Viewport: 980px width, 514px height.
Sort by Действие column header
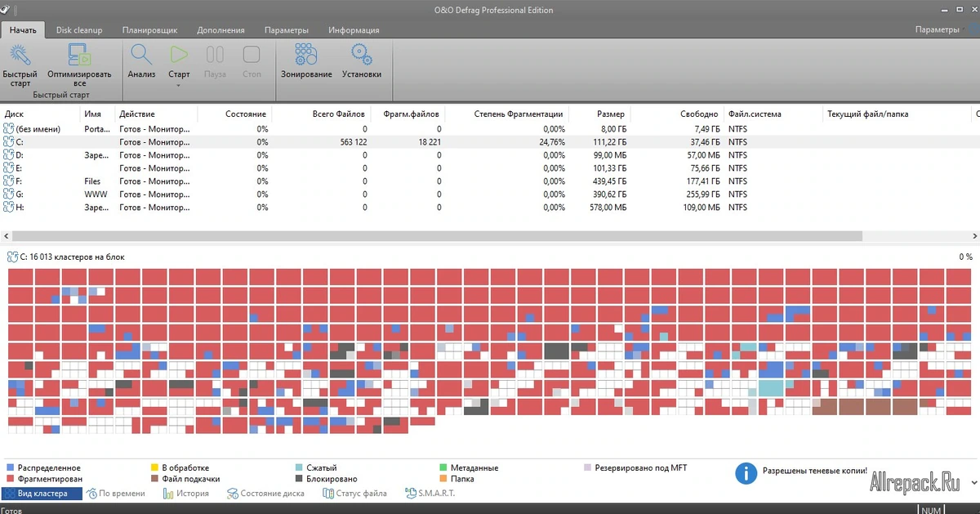156,114
